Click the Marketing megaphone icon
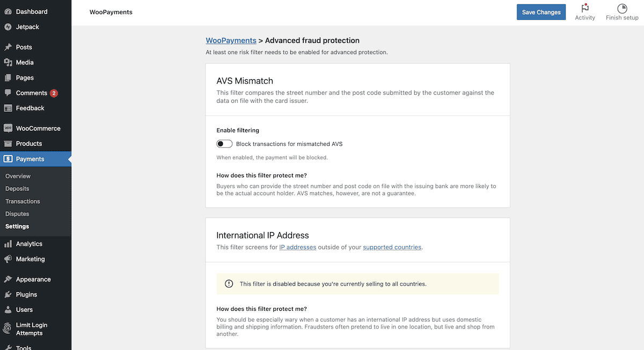This screenshot has width=644, height=350. click(8, 259)
